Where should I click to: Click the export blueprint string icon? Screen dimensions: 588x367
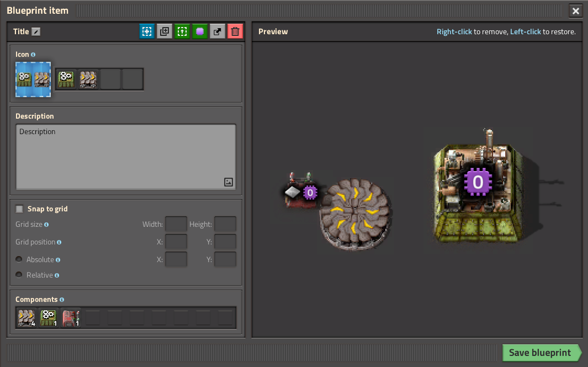[x=217, y=31]
